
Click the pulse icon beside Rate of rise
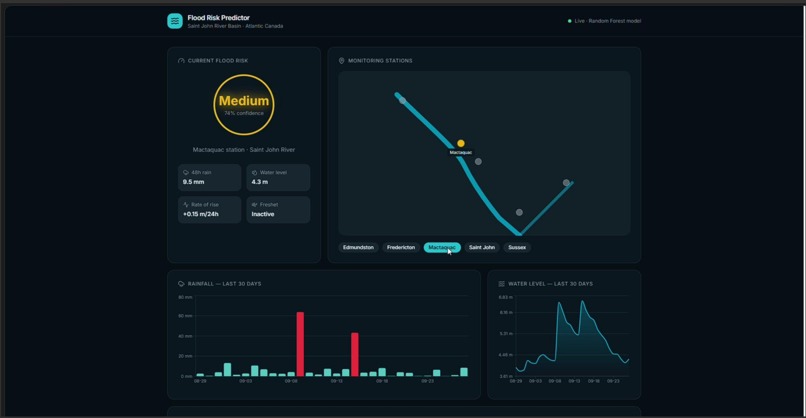tap(186, 205)
